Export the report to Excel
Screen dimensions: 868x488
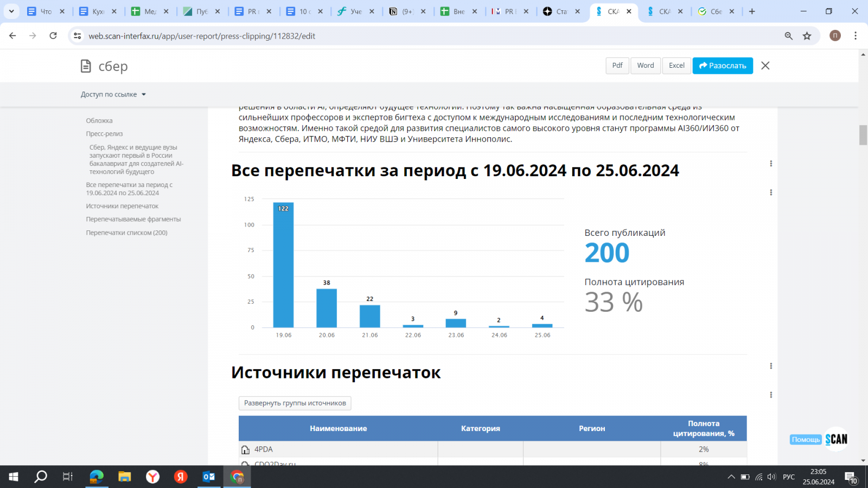click(676, 66)
